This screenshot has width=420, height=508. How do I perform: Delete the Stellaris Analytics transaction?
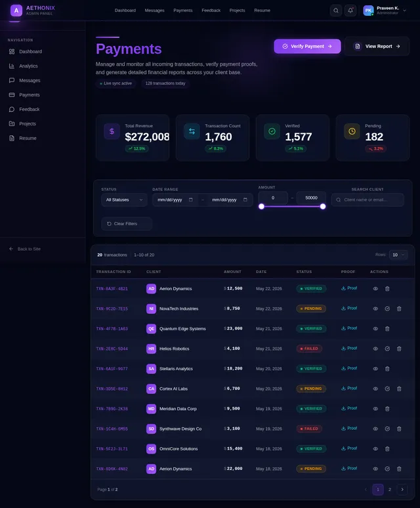(387, 369)
